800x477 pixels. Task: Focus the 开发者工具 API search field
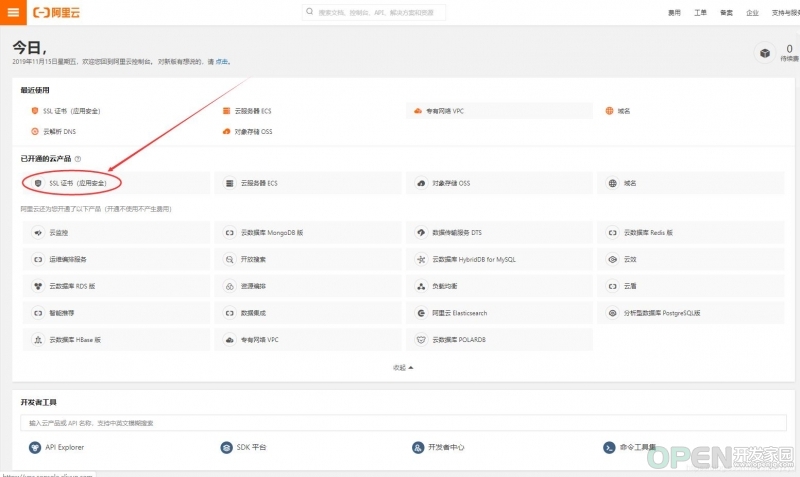tap(403, 422)
